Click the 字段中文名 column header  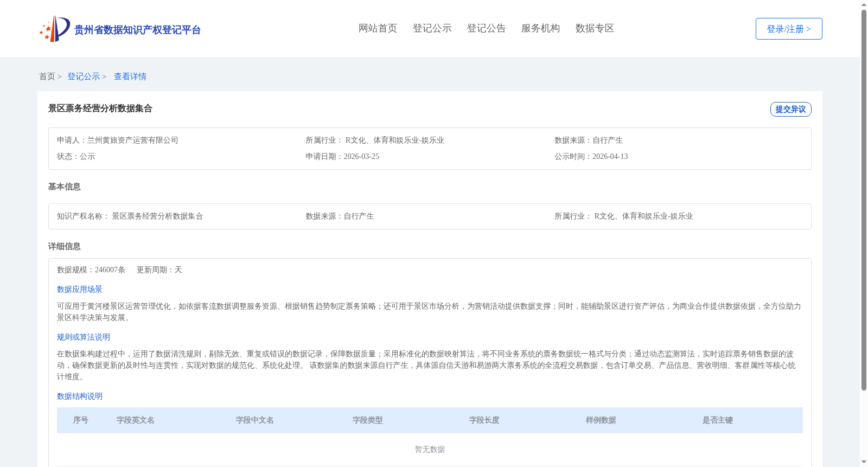pyautogui.click(x=255, y=420)
